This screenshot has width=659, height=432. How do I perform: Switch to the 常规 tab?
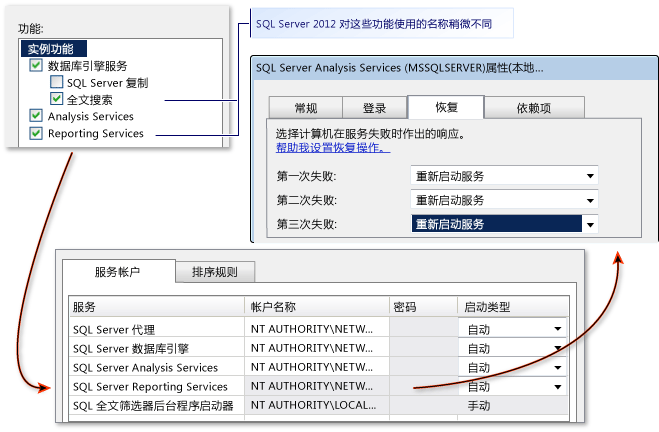pos(306,108)
